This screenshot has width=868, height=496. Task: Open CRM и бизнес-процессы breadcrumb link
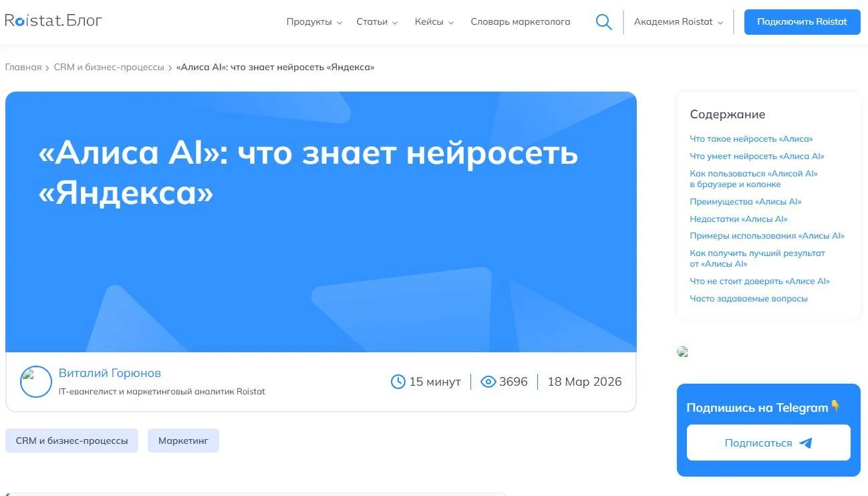[109, 68]
